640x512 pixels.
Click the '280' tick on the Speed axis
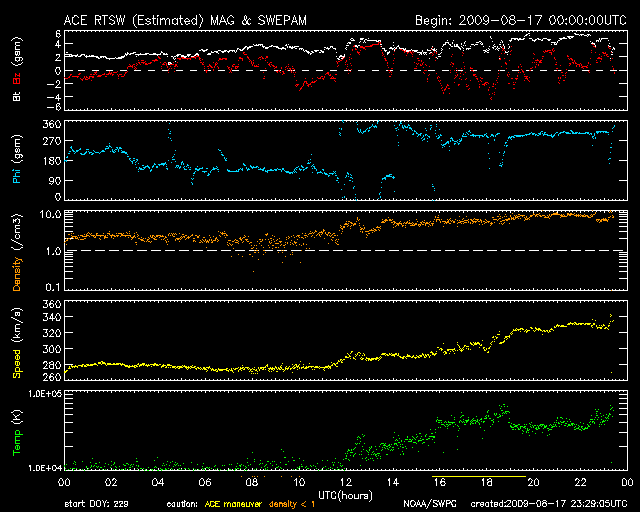click(x=52, y=365)
